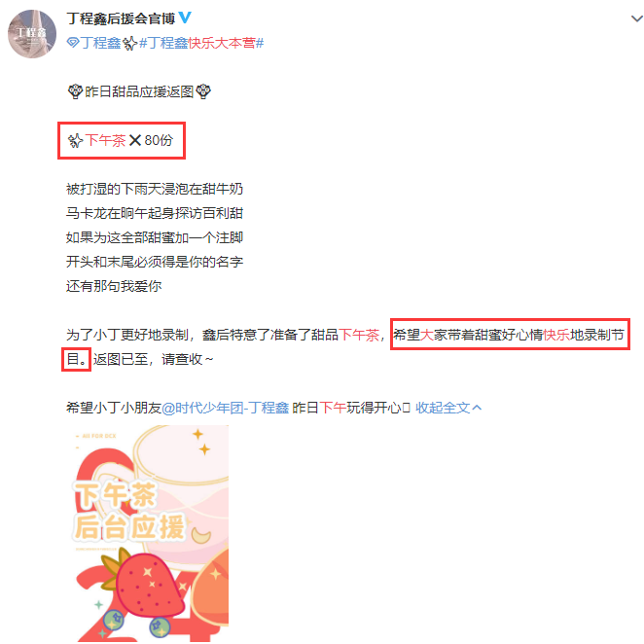Click the blue verified V badge
The height and width of the screenshot is (644, 644).
185,18
